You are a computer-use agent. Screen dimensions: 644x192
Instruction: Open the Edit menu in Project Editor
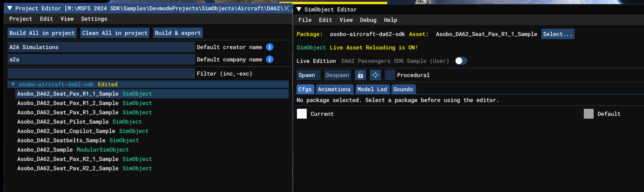coord(46,19)
